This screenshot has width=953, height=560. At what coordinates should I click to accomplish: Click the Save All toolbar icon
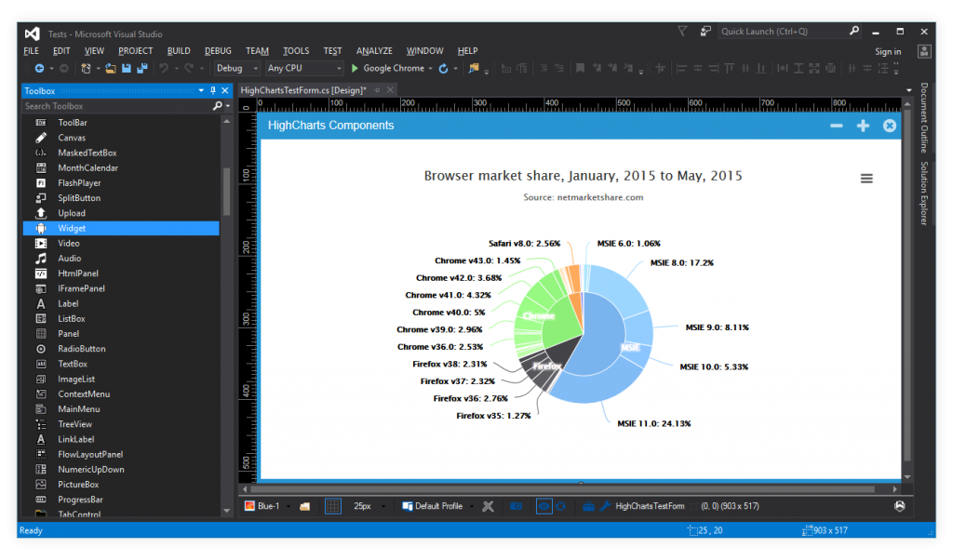[142, 68]
